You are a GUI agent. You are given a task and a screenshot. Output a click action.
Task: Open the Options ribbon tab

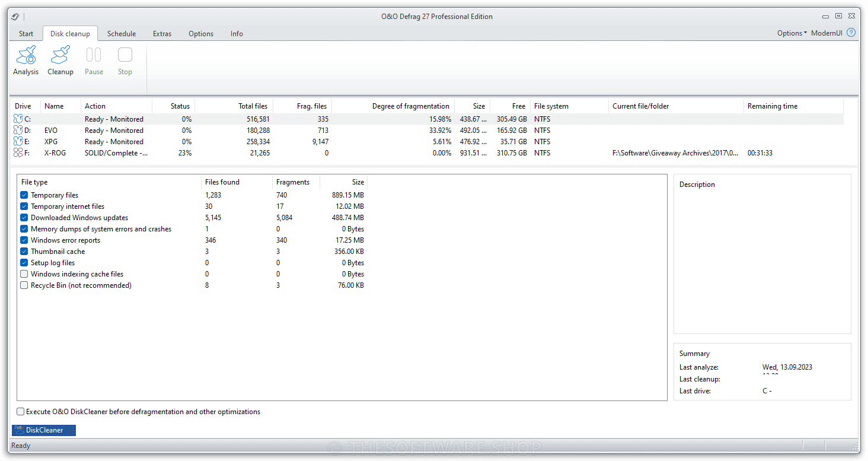[201, 34]
